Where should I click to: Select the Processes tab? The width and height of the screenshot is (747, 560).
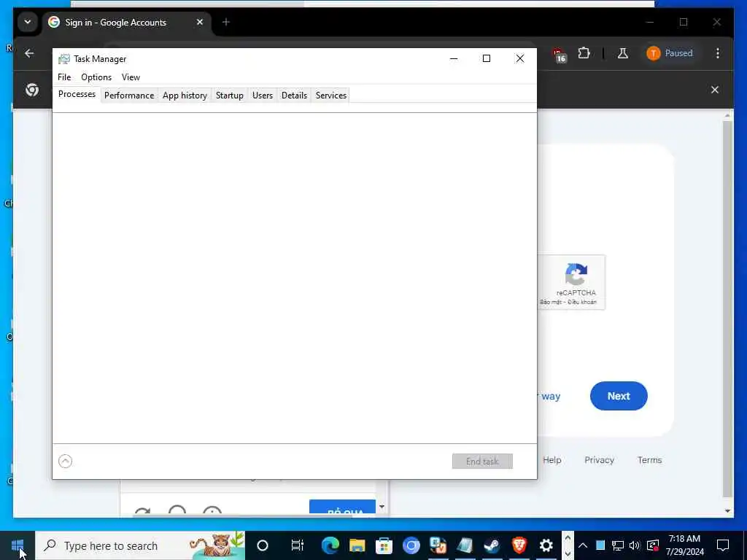tap(77, 94)
